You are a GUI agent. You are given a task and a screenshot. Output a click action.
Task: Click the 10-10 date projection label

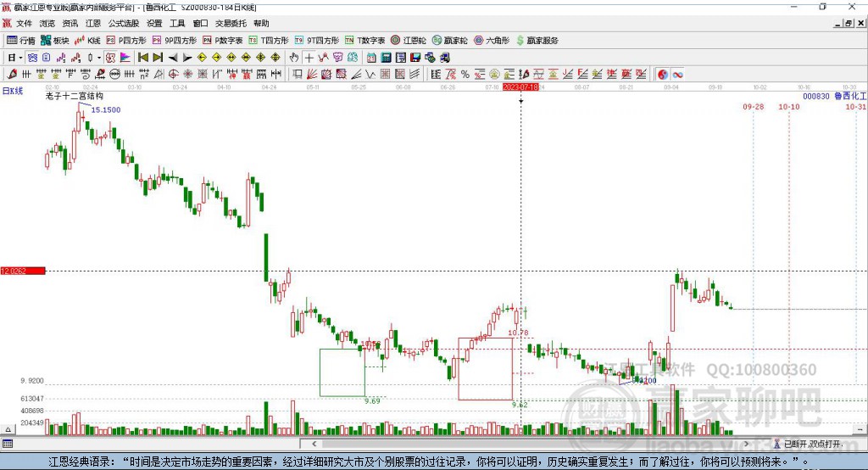789,106
